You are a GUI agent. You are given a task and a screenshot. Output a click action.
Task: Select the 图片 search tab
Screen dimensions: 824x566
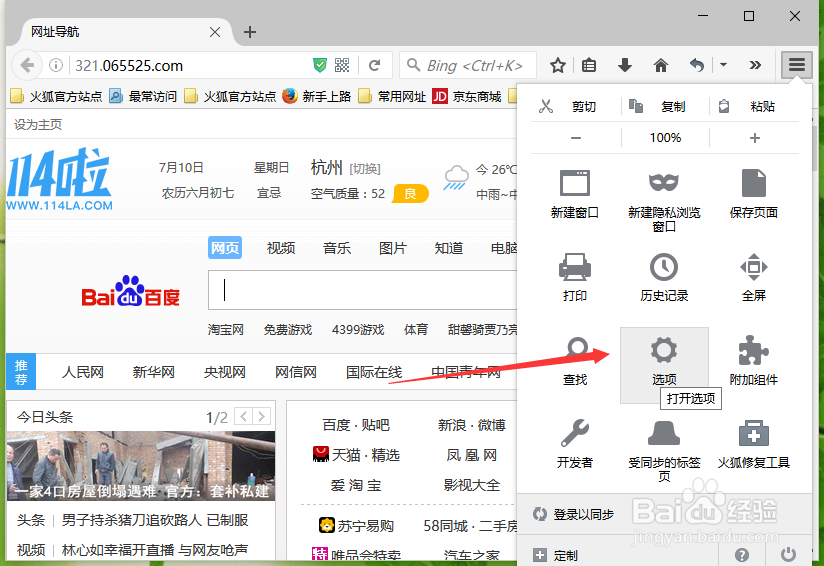tap(393, 248)
